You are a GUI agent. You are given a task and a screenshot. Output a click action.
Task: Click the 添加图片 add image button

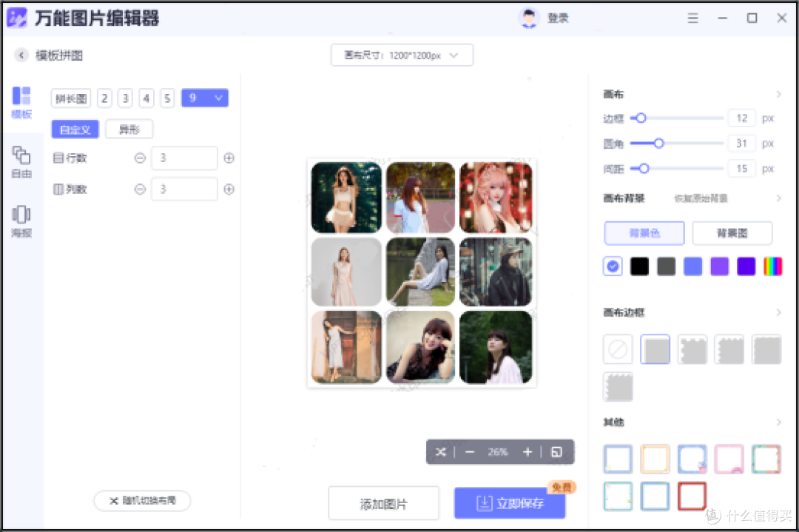tap(384, 503)
